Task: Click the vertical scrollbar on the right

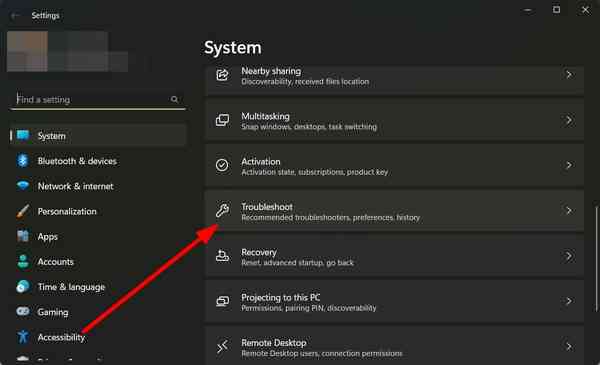Action: coord(596,259)
